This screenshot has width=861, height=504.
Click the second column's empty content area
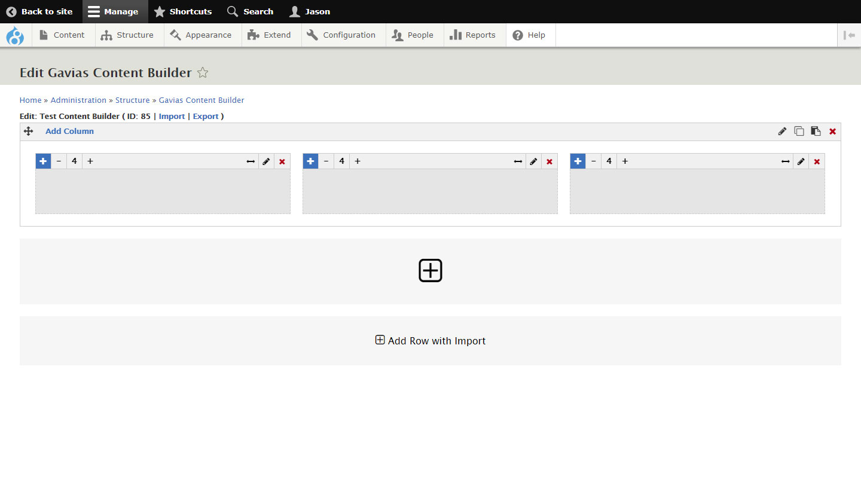click(430, 191)
